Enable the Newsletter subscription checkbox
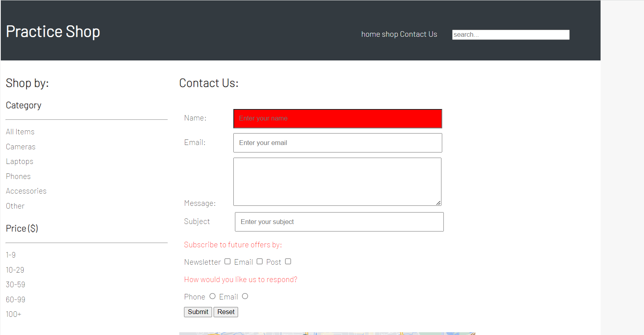 (227, 262)
